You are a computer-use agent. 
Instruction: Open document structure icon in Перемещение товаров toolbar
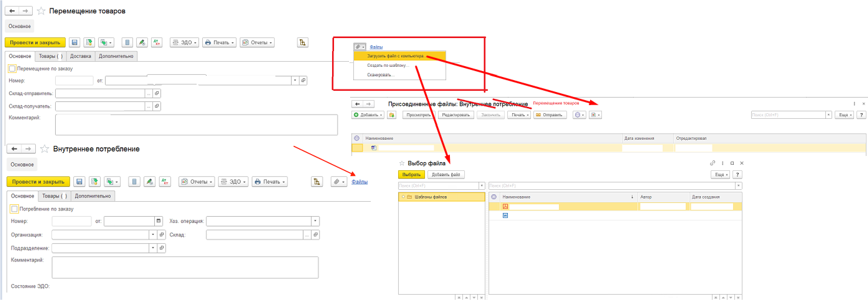[x=302, y=42]
